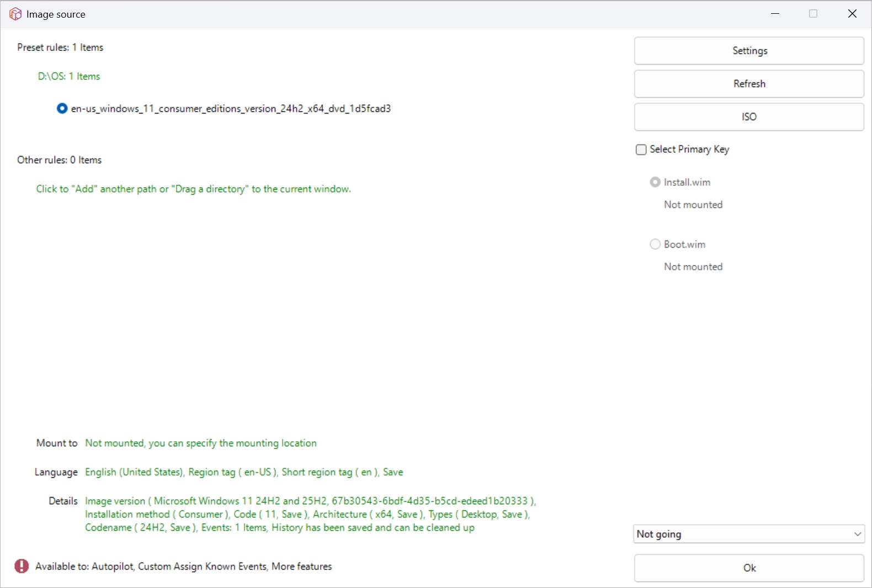Confirm with the Ok button

(x=749, y=568)
